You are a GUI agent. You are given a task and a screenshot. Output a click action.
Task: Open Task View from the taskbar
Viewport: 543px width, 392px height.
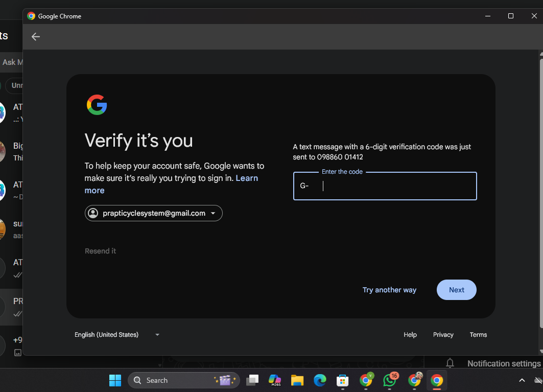252,380
